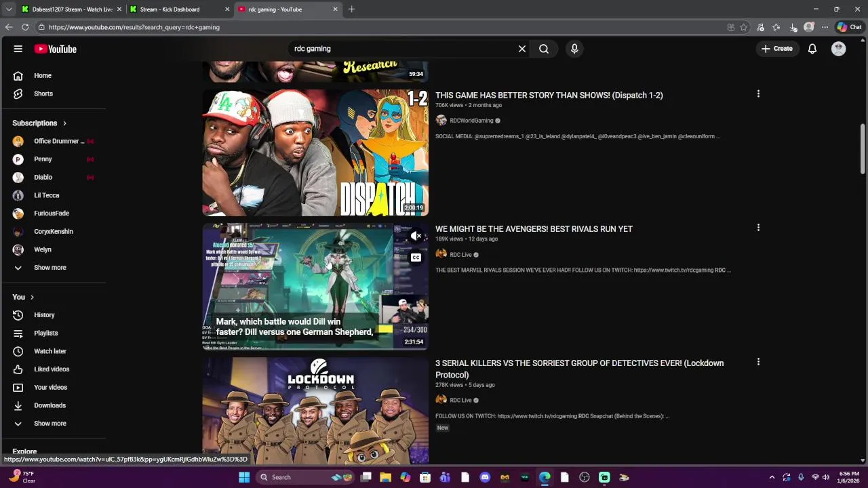Image resolution: width=868 pixels, height=488 pixels.
Task: Open CoryxKenshin subscription channel
Action: (x=52, y=231)
